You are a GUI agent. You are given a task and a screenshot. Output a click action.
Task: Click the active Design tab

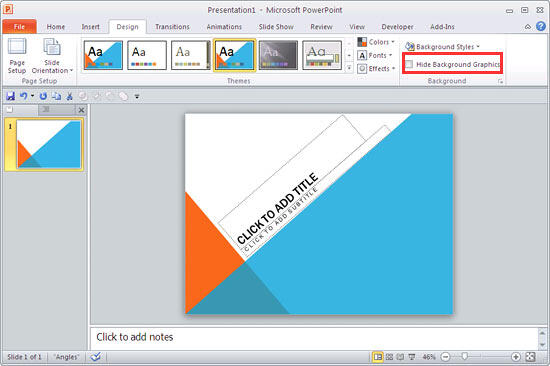[127, 27]
